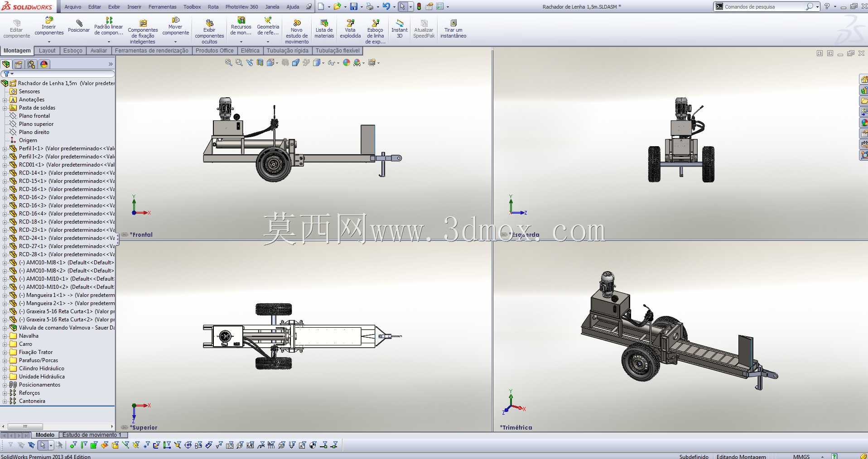Toggle the Vista explodida tool

(x=350, y=29)
